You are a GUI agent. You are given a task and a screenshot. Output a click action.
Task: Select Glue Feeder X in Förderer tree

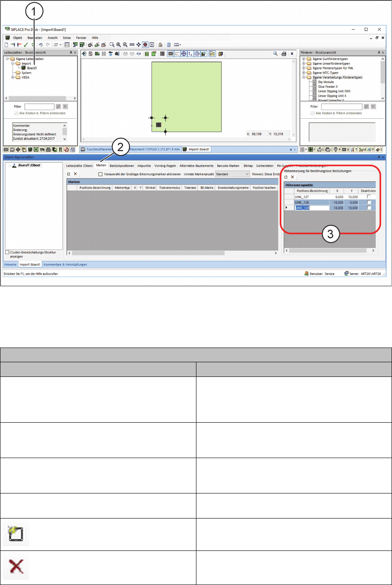coord(328,86)
